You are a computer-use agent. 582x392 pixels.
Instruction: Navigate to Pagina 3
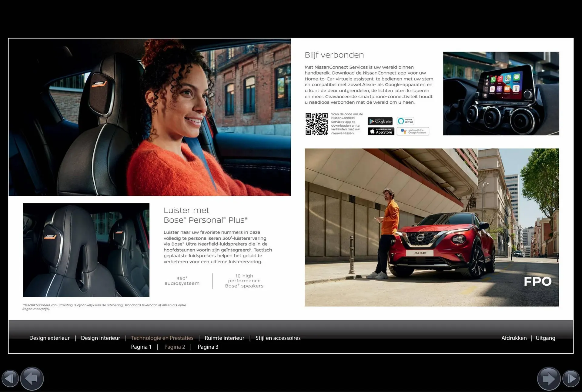tap(208, 347)
